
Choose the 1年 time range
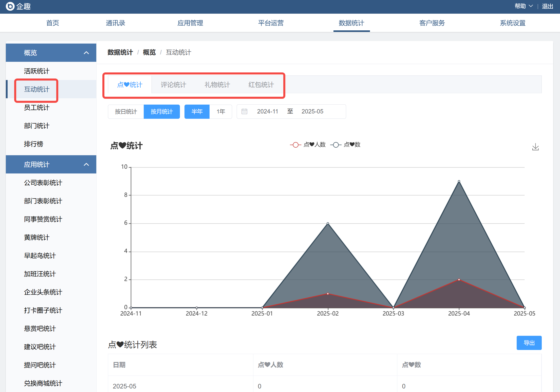tap(221, 112)
